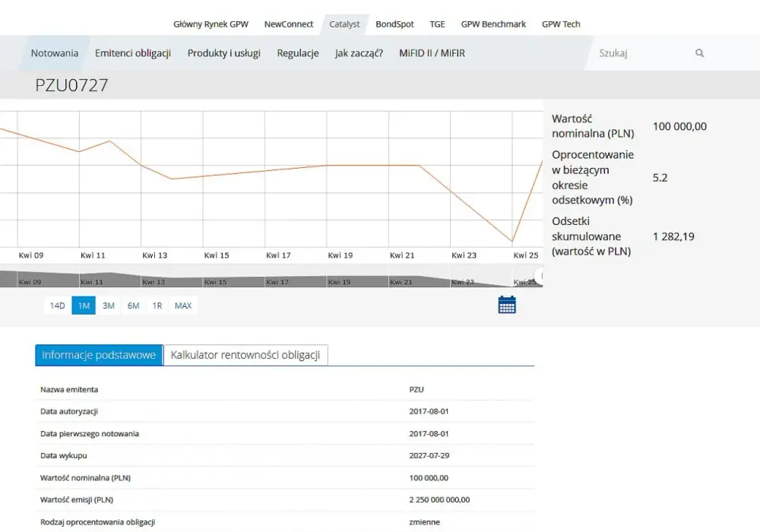
Task: Open Emitenci obligacji menu
Action: tap(133, 53)
